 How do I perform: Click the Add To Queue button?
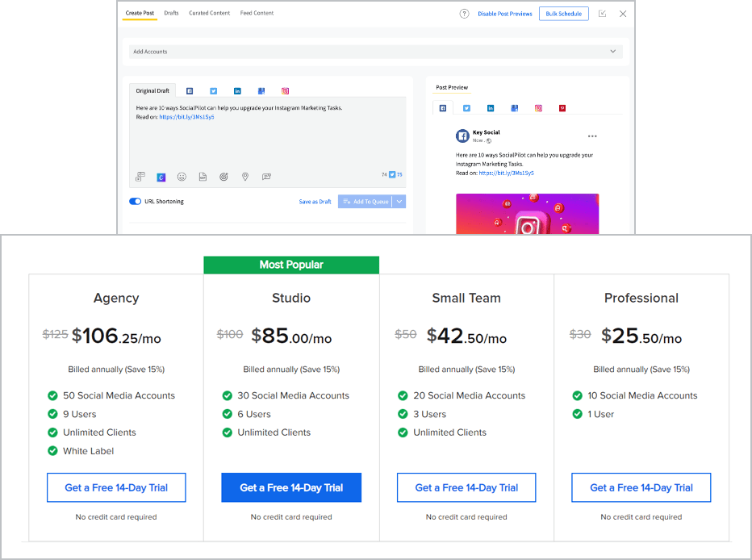click(x=365, y=202)
